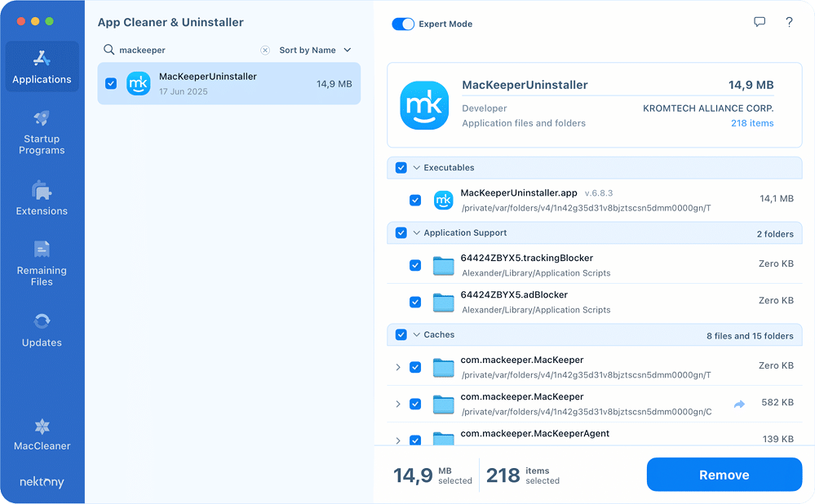The height and width of the screenshot is (504, 815).
Task: Open the Sort by Name dropdown
Action: coord(315,50)
